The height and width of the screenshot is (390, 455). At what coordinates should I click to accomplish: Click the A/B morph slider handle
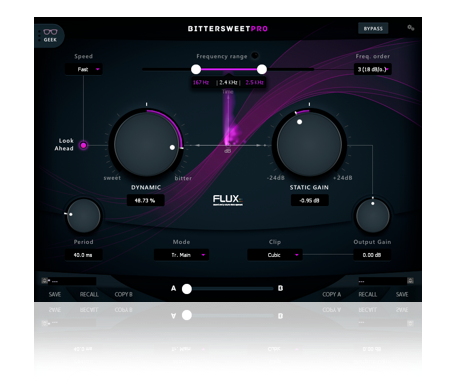187,289
